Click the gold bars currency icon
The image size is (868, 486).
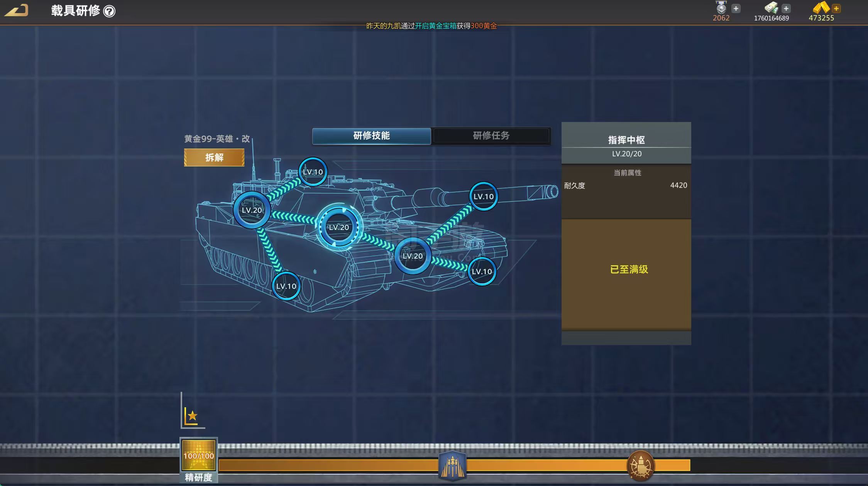tap(821, 8)
